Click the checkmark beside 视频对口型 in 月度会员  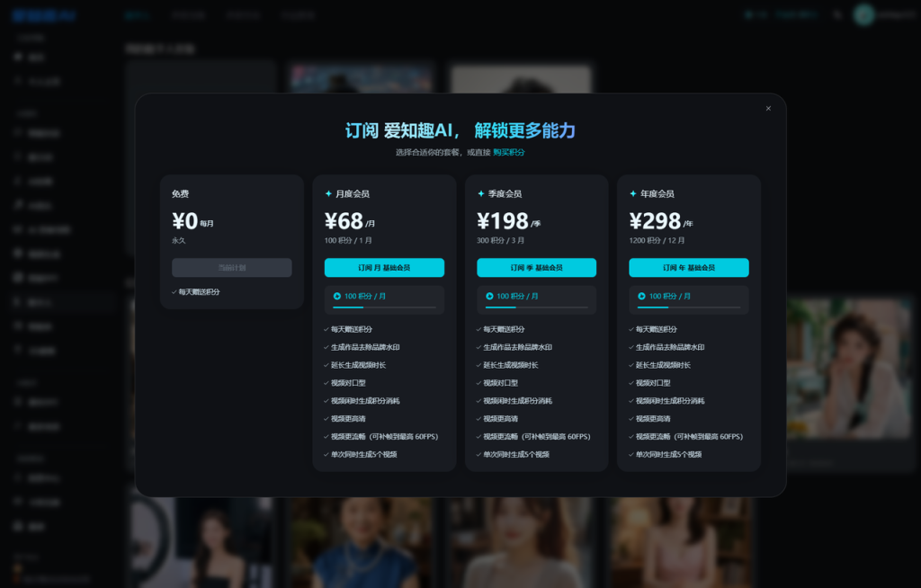click(326, 383)
